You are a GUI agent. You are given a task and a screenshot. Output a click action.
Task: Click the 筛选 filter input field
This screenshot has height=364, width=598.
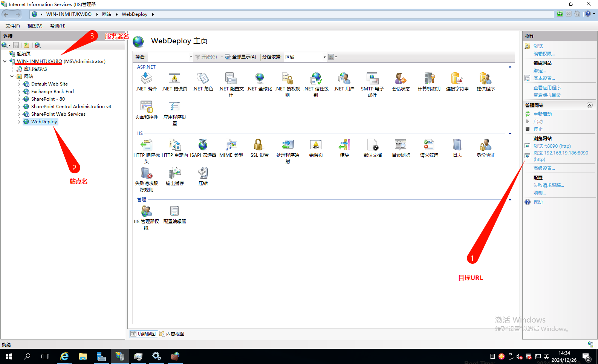(x=170, y=57)
